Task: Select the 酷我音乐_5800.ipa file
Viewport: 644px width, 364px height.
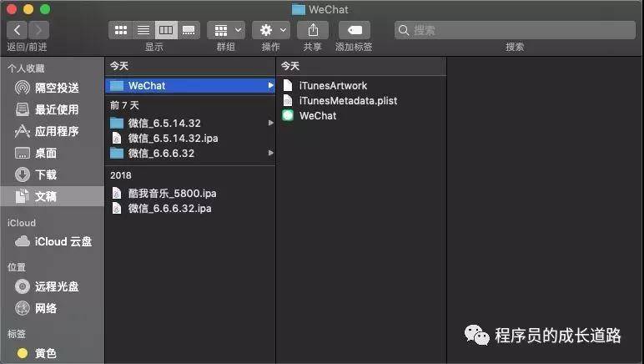Action: pos(190,193)
